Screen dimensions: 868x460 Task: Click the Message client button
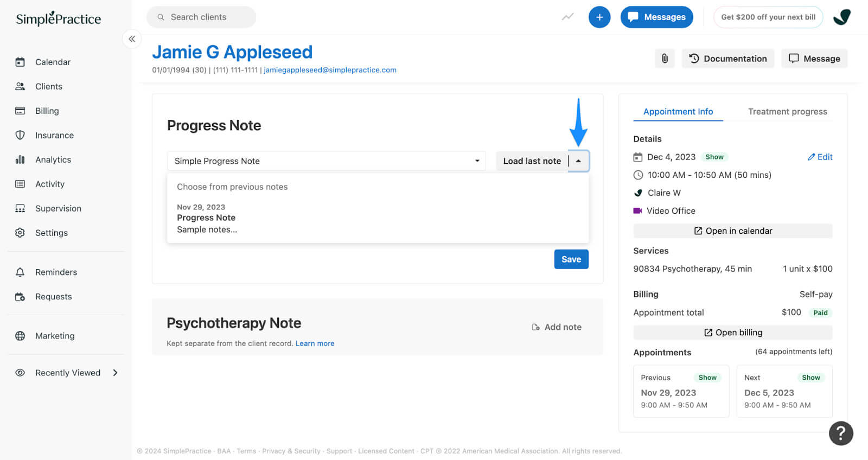(814, 59)
